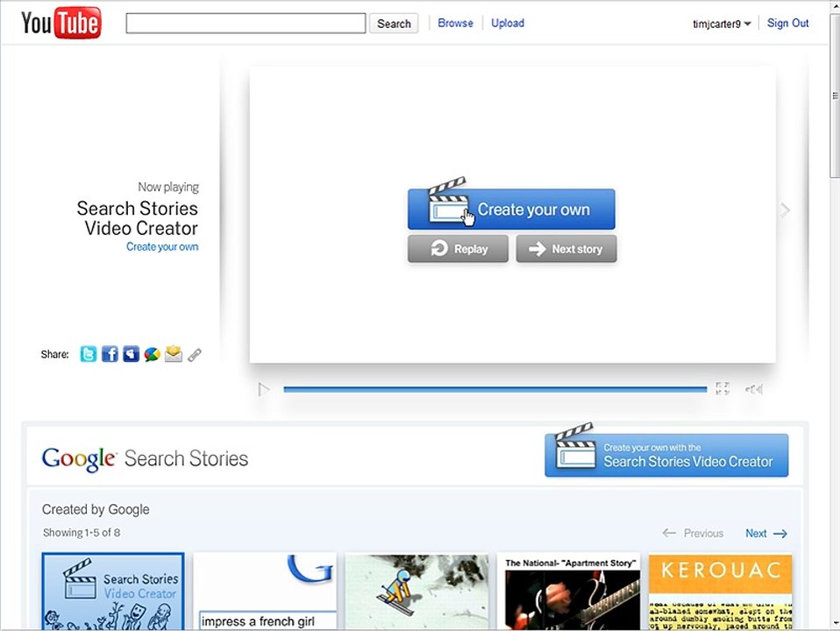
Task: Copy the video link with chain icon
Action: point(195,355)
